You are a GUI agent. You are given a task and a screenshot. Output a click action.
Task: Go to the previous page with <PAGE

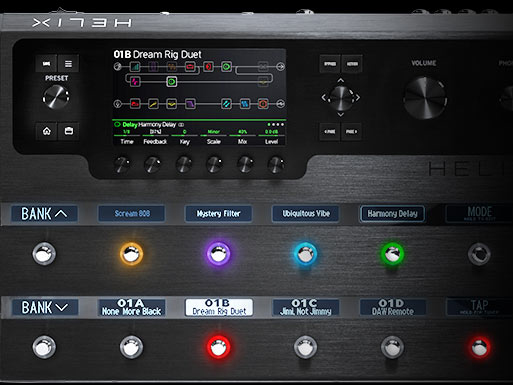(330, 132)
